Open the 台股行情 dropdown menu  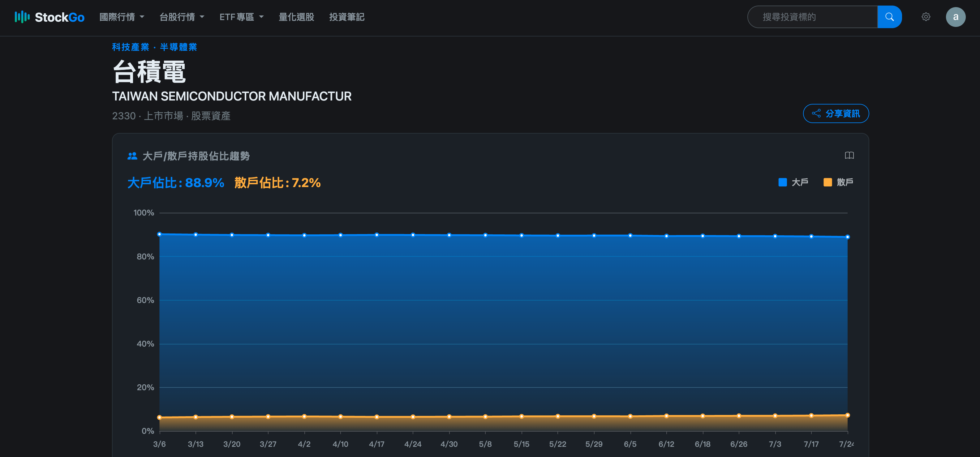click(182, 17)
